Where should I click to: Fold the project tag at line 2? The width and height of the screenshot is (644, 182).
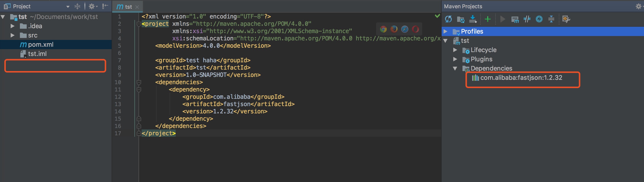point(139,24)
